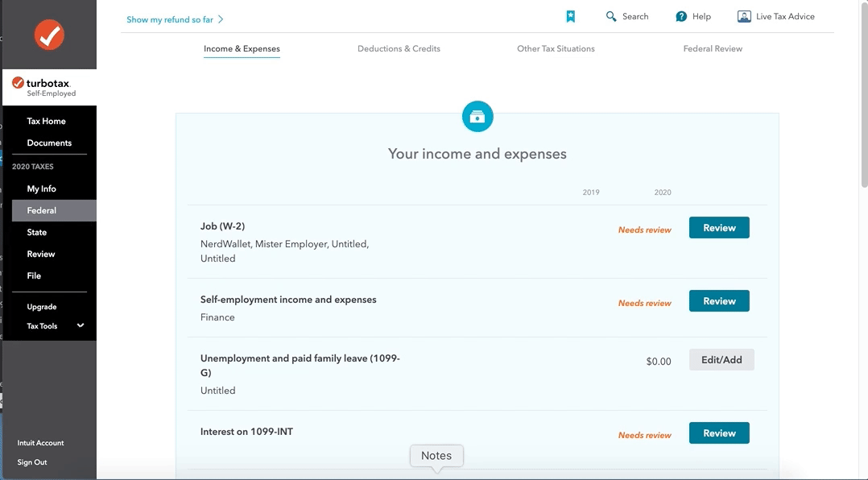The image size is (868, 480).
Task: Click the orange checkmark logo at top
Action: [x=49, y=35]
